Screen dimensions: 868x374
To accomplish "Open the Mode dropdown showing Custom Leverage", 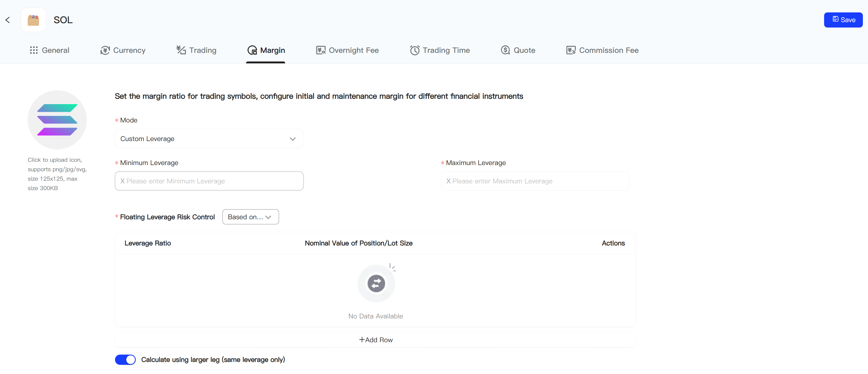I will click(x=209, y=139).
